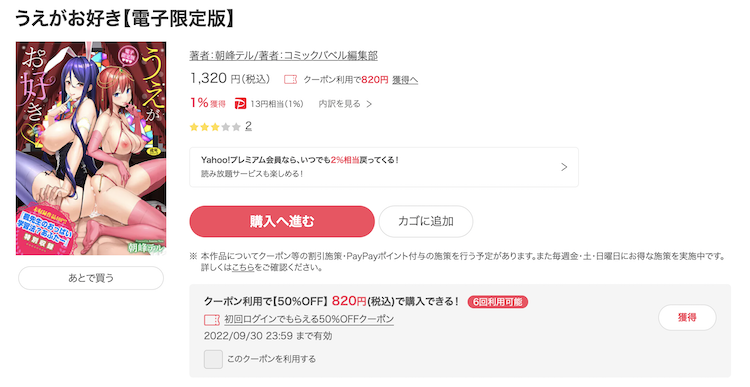This screenshot has height=387, width=750.
Task: Click the coupon ticket icon beside the price
Action: pyautogui.click(x=291, y=79)
